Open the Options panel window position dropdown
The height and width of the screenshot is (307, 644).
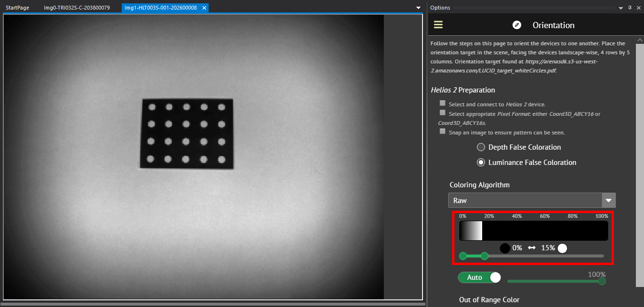[x=621, y=8]
